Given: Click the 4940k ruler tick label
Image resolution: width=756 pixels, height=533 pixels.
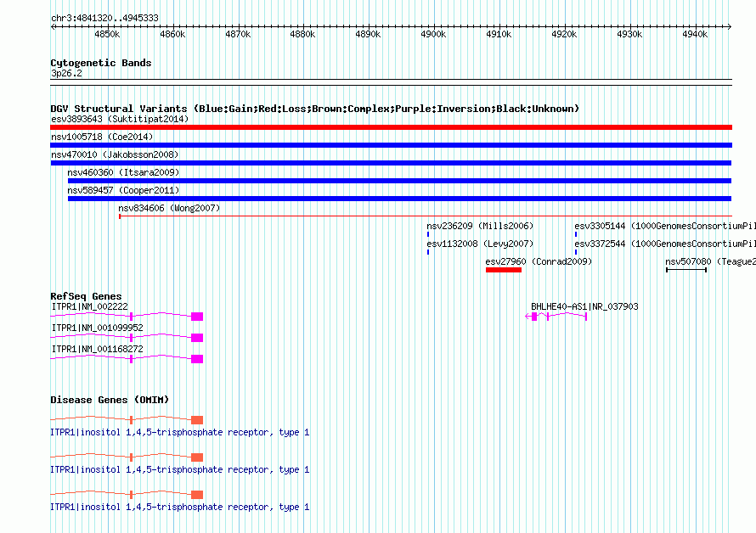Looking at the screenshot, I should coord(695,34).
